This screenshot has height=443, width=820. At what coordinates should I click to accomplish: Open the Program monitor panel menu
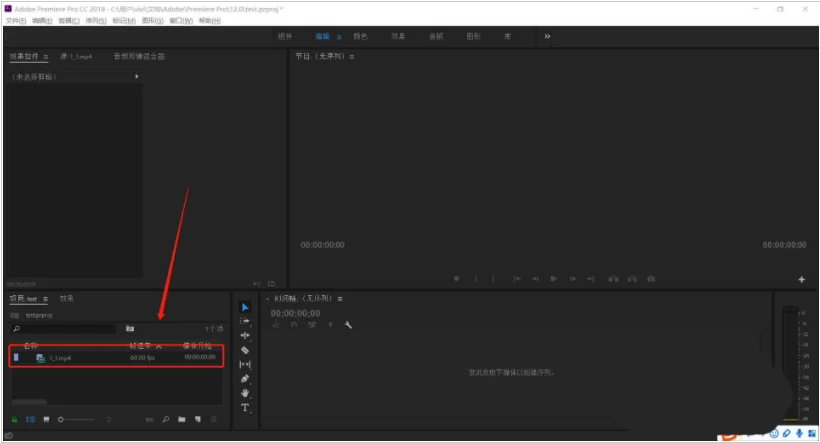(x=352, y=56)
